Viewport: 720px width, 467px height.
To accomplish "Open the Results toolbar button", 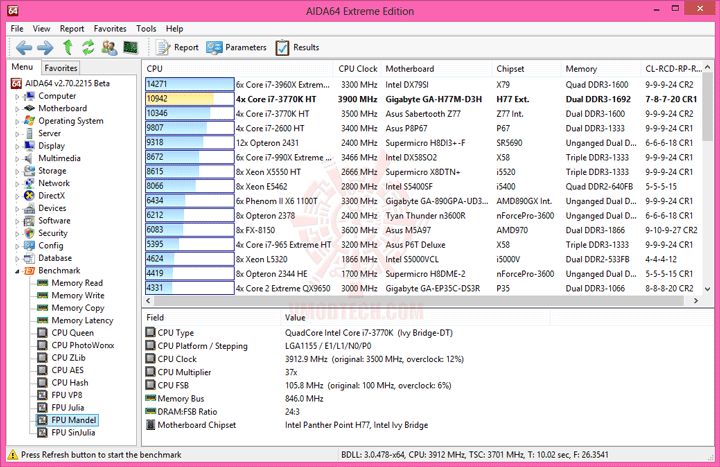I will (297, 47).
